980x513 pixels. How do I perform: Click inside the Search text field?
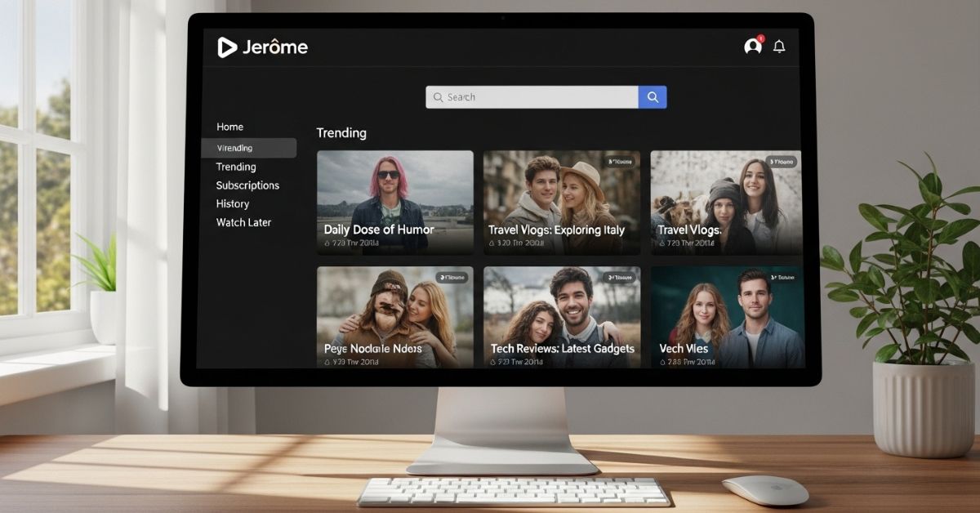tap(531, 97)
